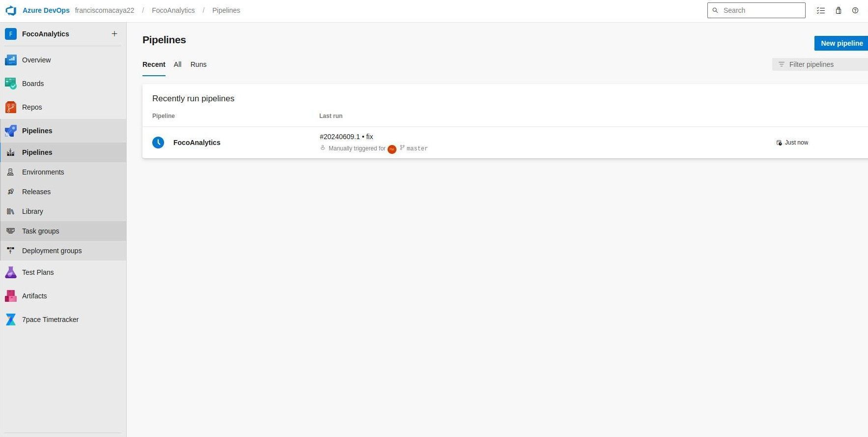The width and height of the screenshot is (868, 437).
Task: Click the FocoAnalytics project name in sidebar
Action: 46,34
